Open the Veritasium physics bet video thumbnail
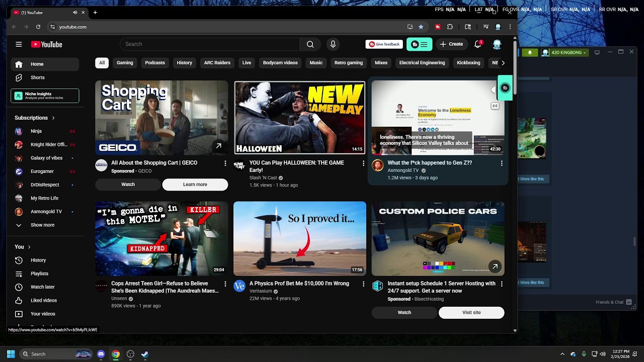 pos(300,238)
